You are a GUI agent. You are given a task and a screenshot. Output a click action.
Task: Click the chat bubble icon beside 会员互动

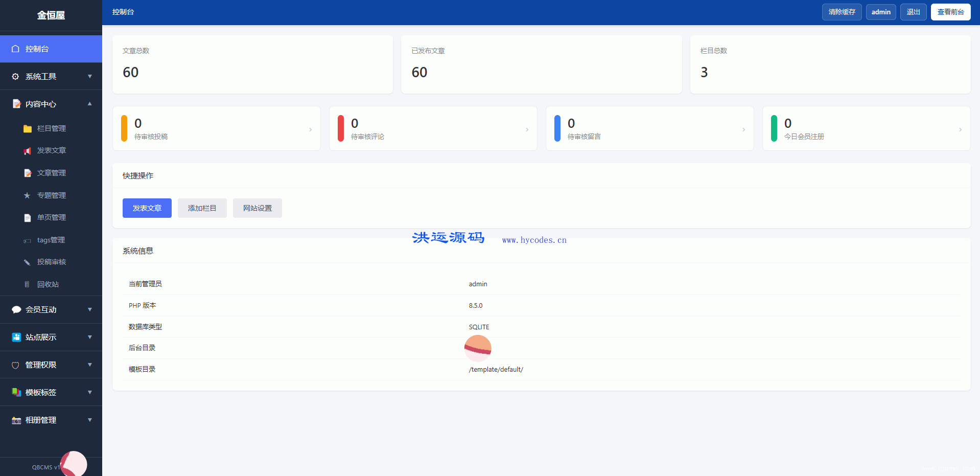point(16,310)
